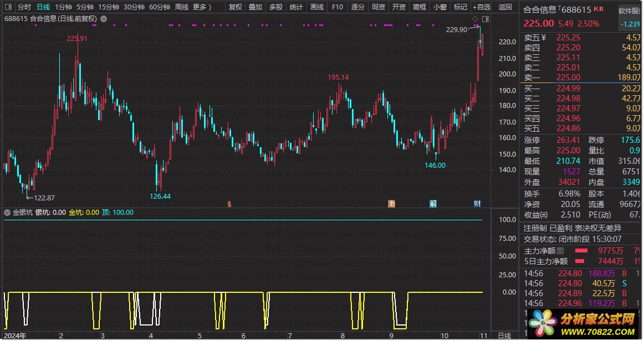Select 60分钟 chart period
The height and width of the screenshot is (341, 644).
160,7
